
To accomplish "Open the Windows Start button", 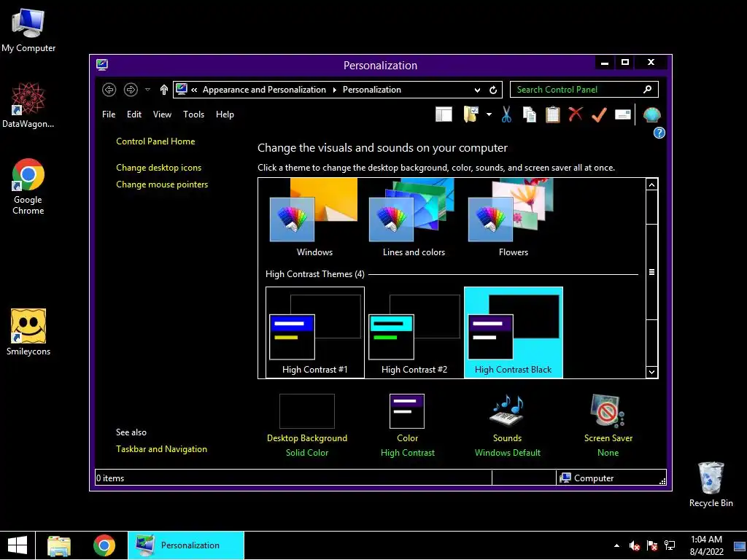I will [18, 545].
